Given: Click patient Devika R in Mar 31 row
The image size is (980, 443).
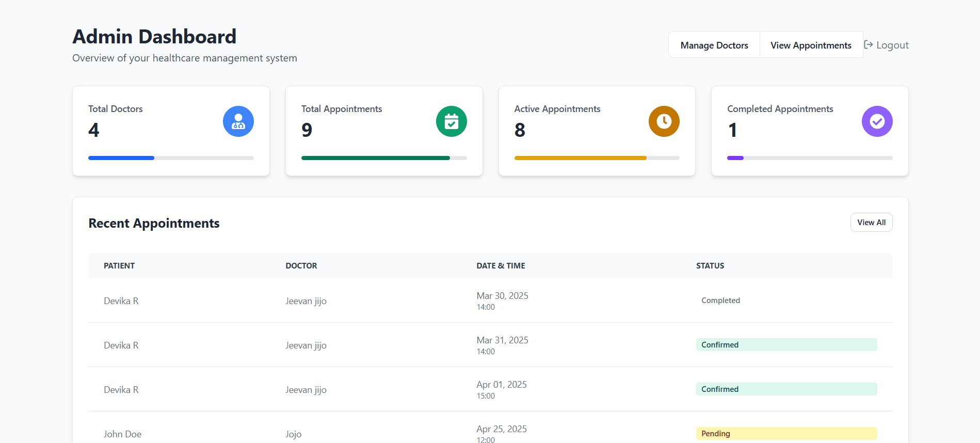Looking at the screenshot, I should (x=121, y=345).
